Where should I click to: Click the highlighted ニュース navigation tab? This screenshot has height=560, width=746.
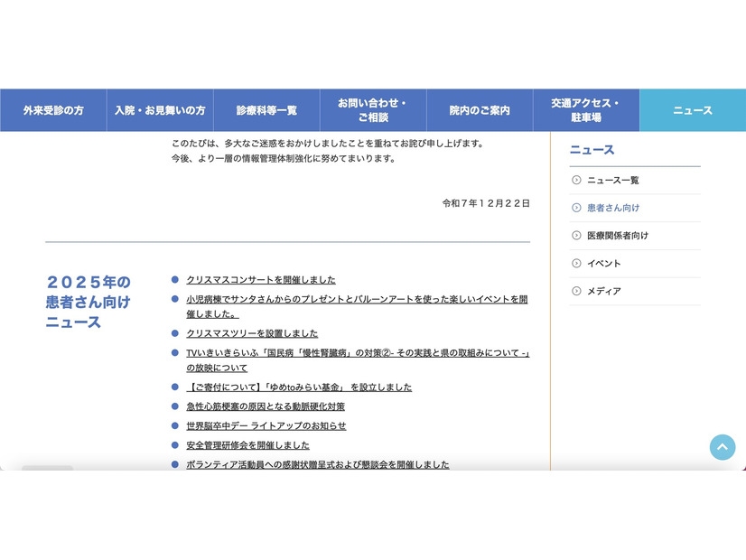coord(693,110)
